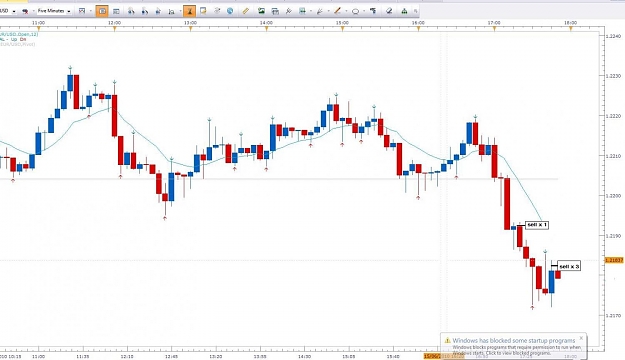
Task: Expand the arrow right of the drawing tool icon
Action: tap(328, 11)
